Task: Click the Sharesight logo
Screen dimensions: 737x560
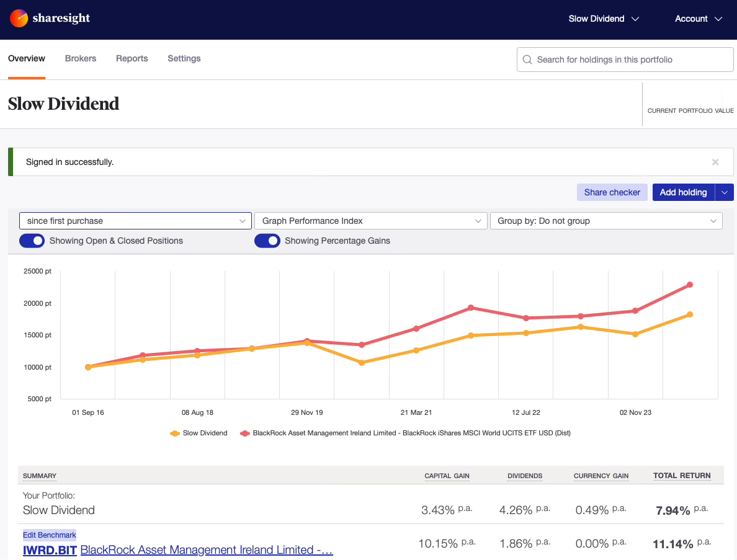Action: click(50, 19)
